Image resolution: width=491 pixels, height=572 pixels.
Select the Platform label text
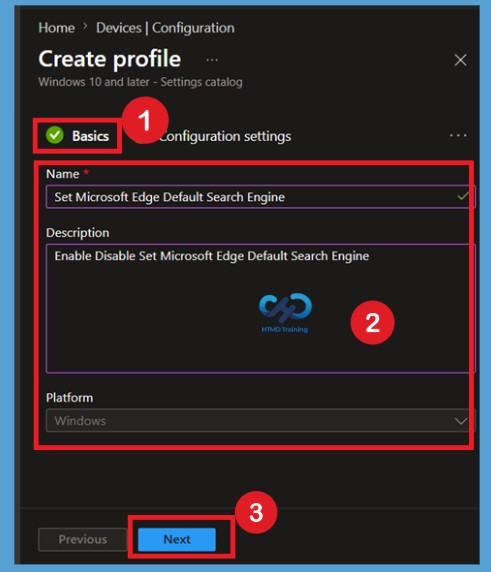tap(70, 398)
